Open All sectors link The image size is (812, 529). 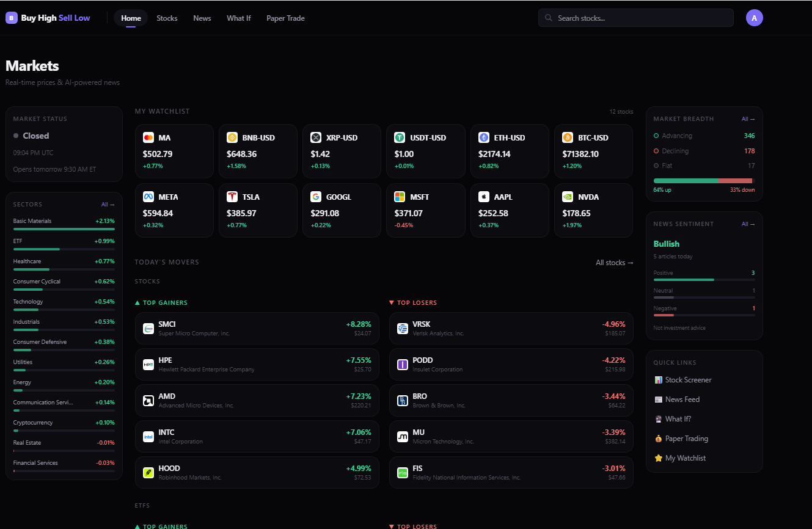coord(108,205)
